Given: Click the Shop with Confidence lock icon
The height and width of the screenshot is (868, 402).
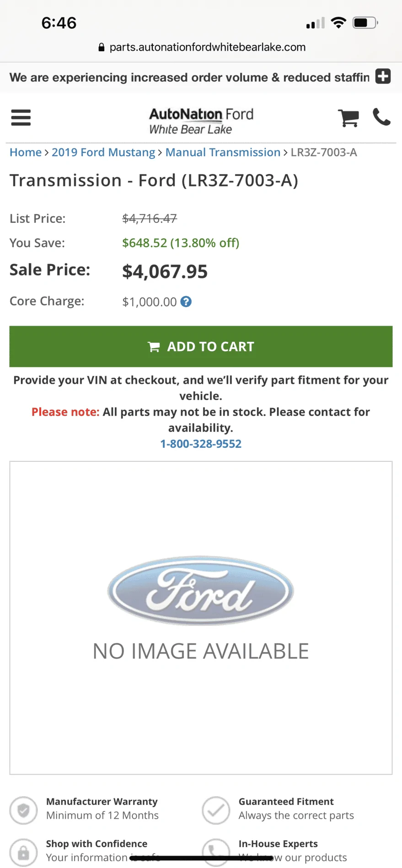Looking at the screenshot, I should (x=24, y=852).
